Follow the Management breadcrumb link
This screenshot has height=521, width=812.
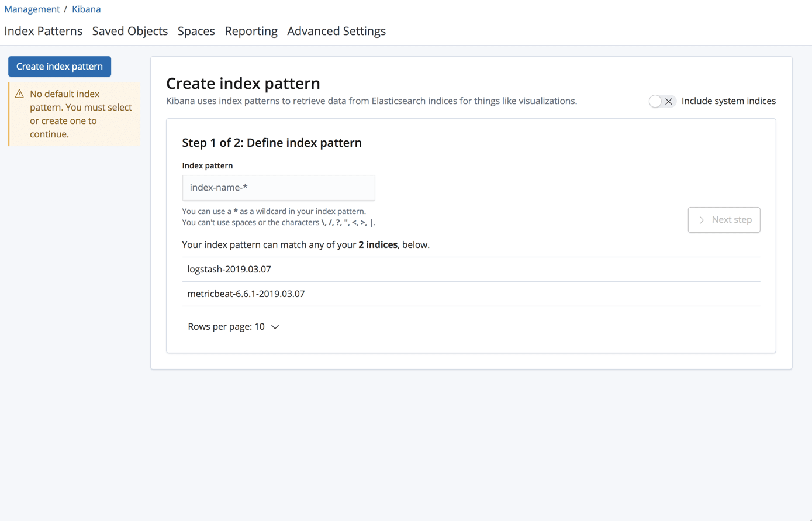coord(32,9)
